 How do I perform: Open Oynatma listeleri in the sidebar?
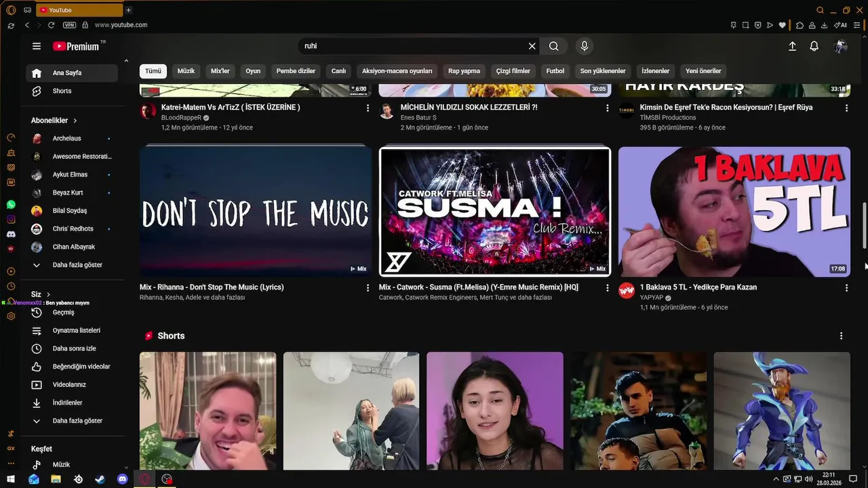point(72,331)
